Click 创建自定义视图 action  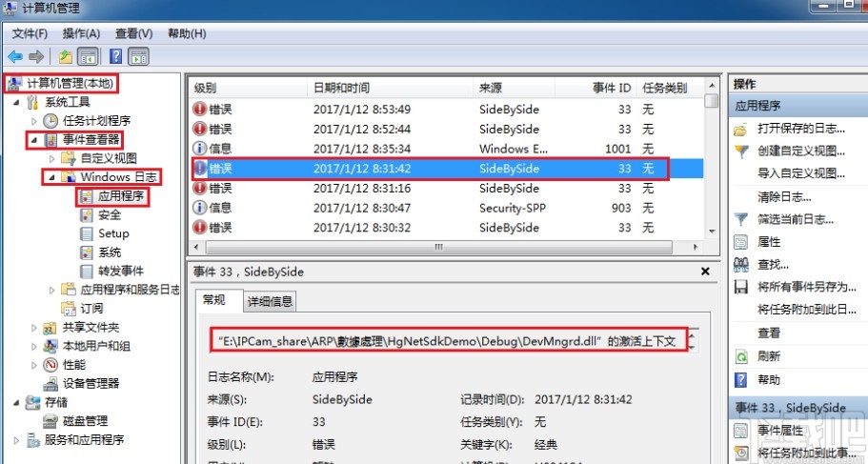pos(801,151)
